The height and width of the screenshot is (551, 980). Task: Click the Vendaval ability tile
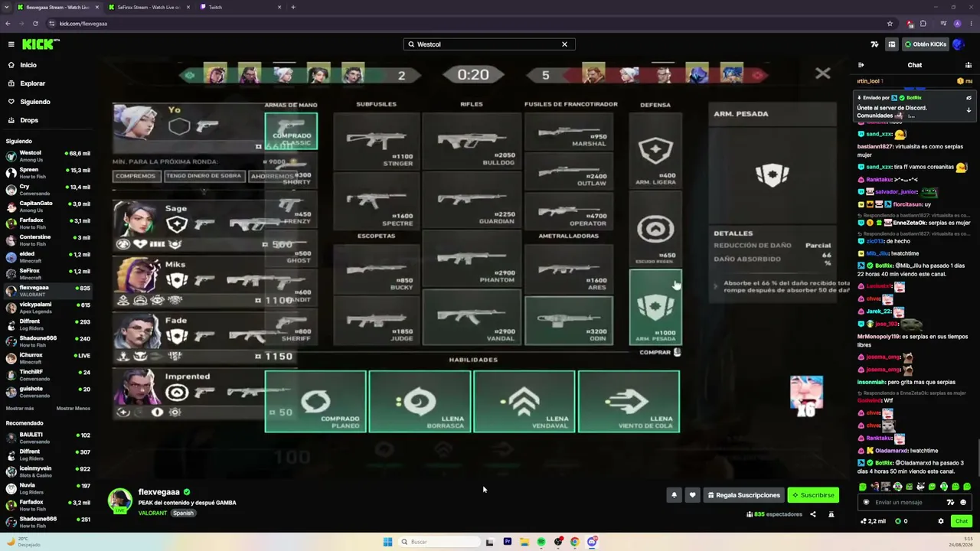524,402
